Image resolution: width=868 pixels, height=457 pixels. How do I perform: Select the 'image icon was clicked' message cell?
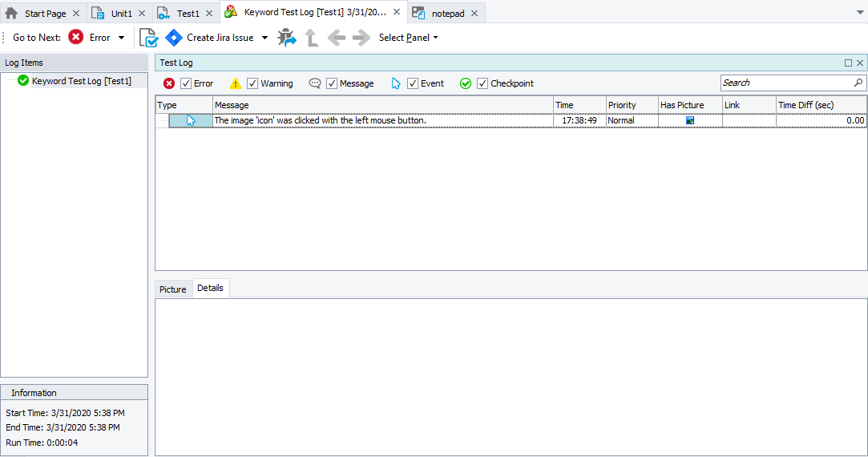tap(383, 120)
